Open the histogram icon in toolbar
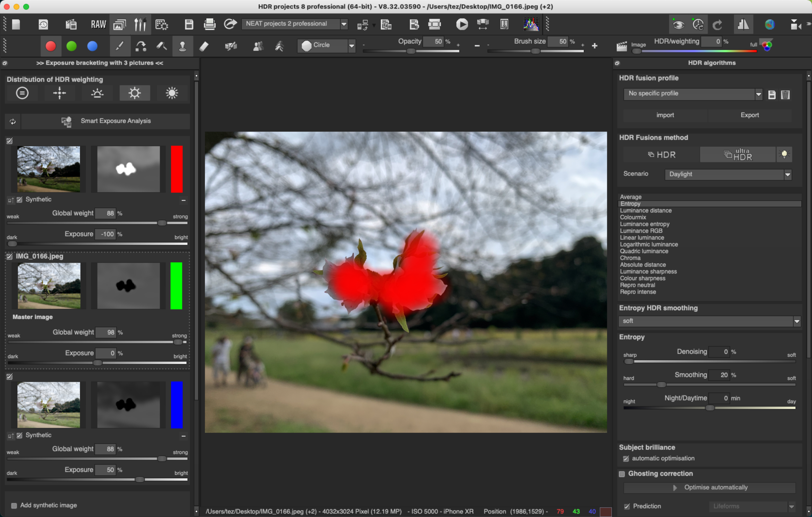The height and width of the screenshot is (517, 812). point(531,24)
